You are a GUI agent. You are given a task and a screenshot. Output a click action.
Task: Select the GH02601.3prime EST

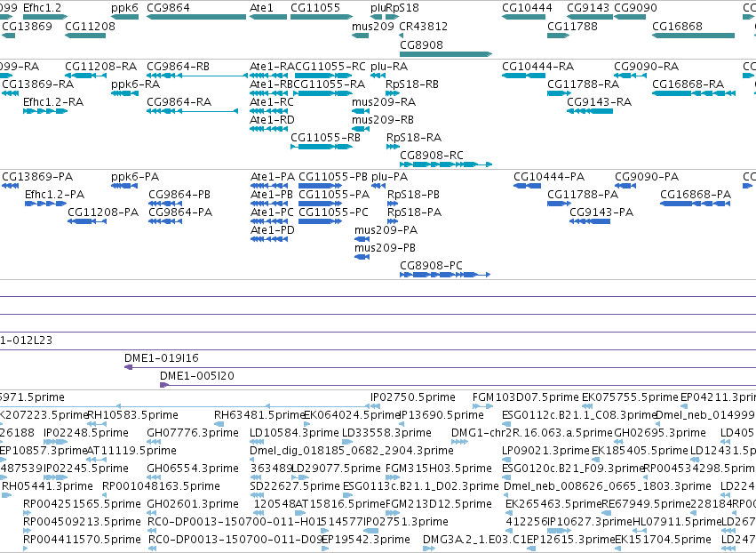[151, 513]
